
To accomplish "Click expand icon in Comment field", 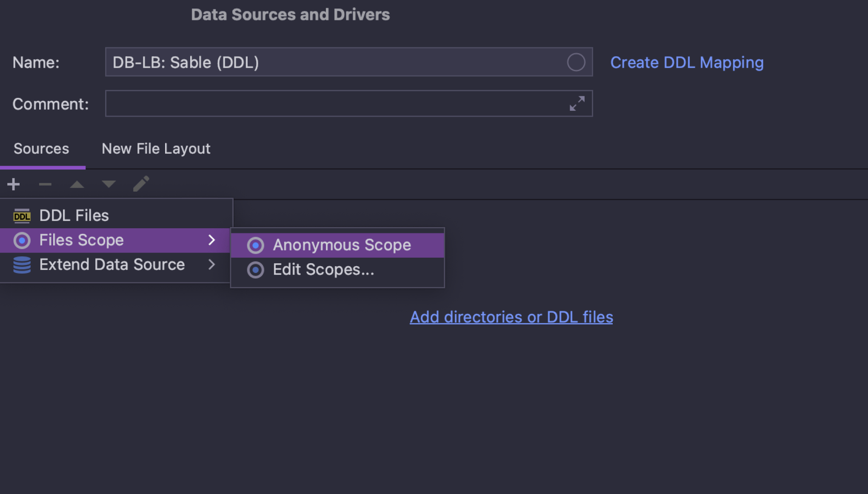I will [577, 103].
